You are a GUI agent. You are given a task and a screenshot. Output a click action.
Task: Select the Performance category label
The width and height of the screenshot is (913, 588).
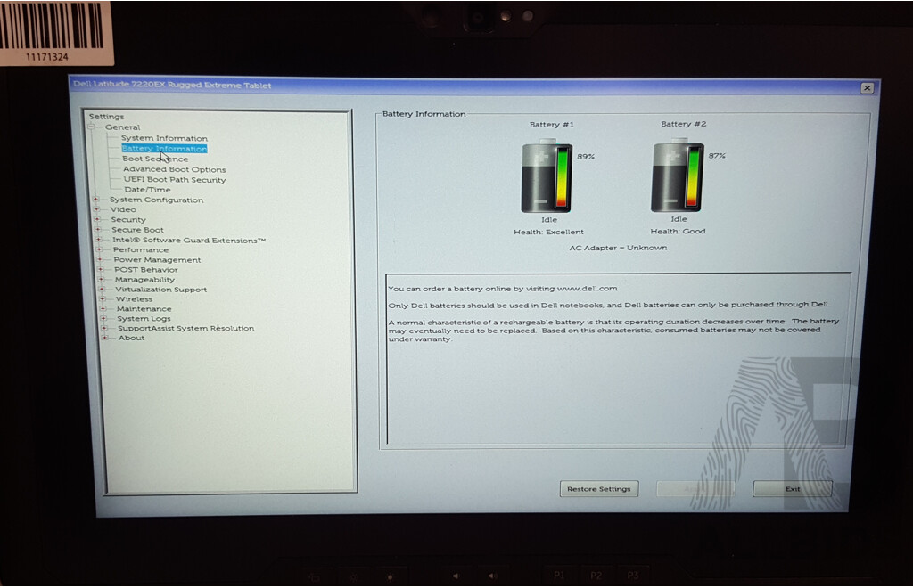(140, 250)
